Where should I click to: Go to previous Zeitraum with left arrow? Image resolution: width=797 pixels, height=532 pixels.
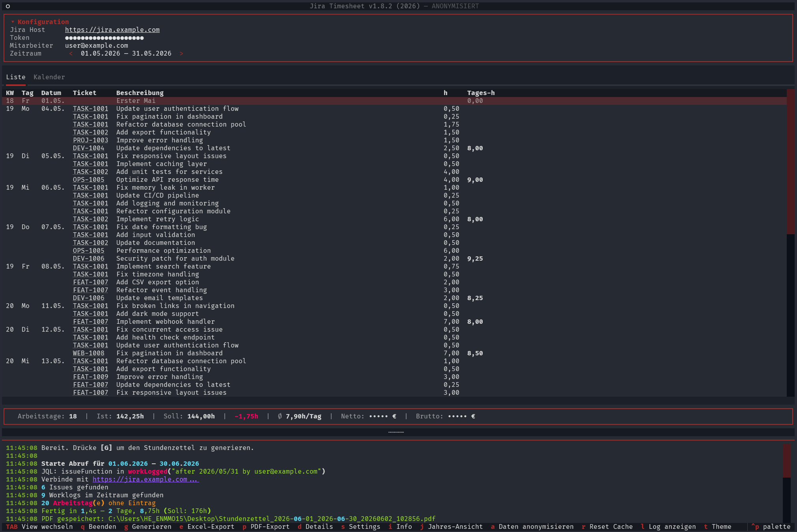click(x=71, y=53)
